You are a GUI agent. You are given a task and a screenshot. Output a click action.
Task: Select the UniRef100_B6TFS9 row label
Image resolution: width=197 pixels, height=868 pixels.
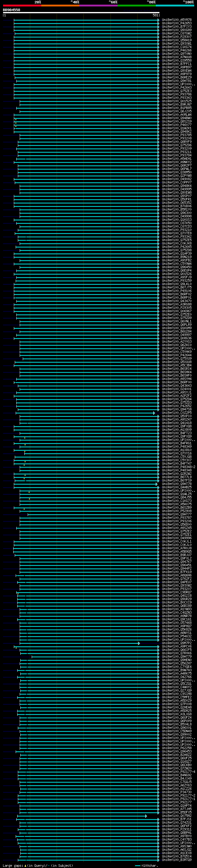click(x=177, y=481)
